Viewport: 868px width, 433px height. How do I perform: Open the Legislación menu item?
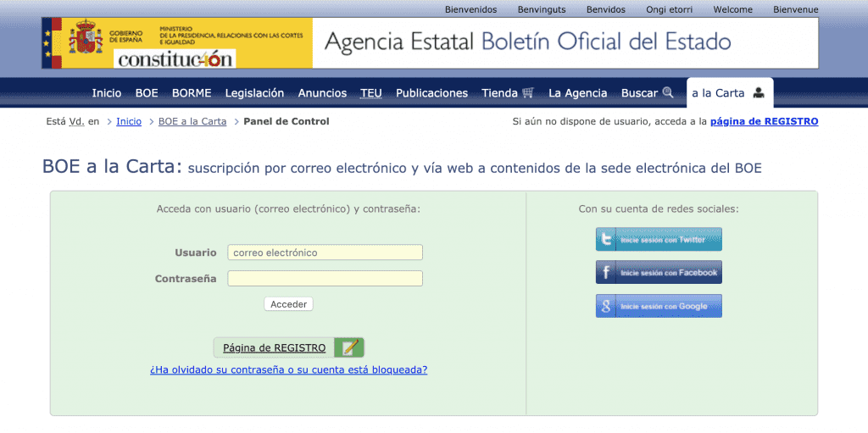pyautogui.click(x=254, y=93)
